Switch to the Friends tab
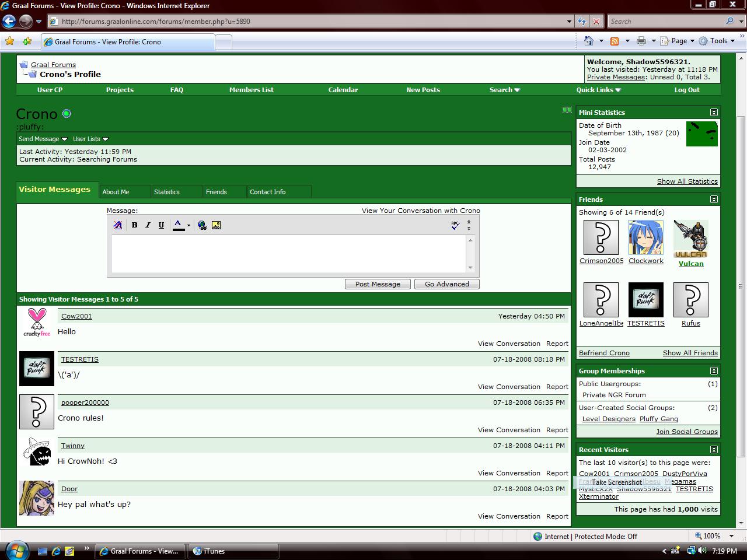The height and width of the screenshot is (560, 747). coord(224,192)
